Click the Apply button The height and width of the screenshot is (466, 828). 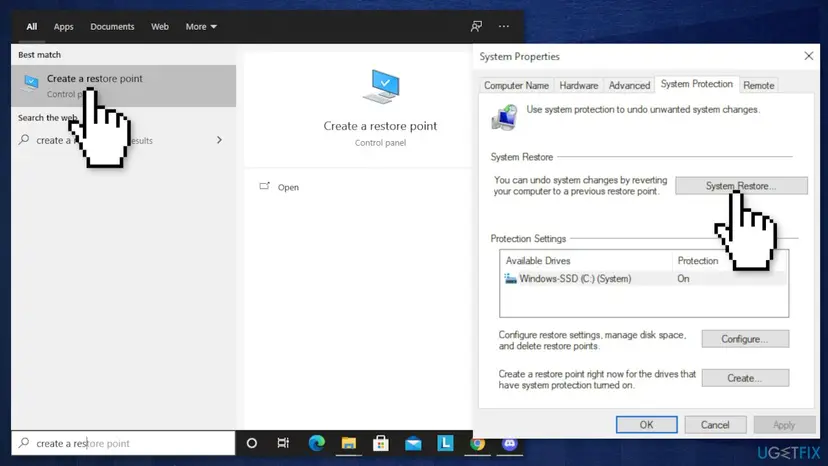[784, 425]
